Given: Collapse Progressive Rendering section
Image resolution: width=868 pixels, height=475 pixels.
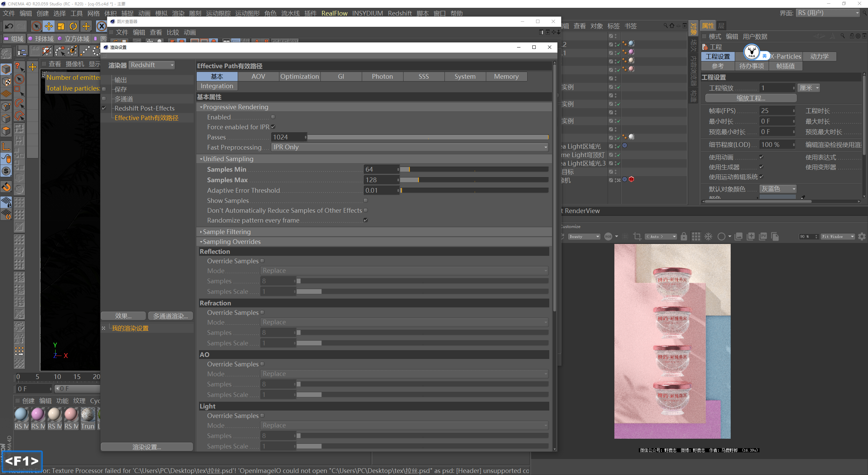Looking at the screenshot, I should [x=201, y=107].
